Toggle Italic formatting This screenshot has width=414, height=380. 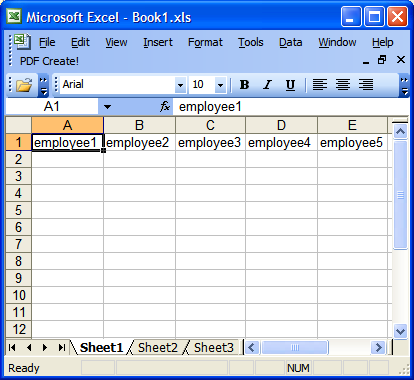[x=267, y=85]
